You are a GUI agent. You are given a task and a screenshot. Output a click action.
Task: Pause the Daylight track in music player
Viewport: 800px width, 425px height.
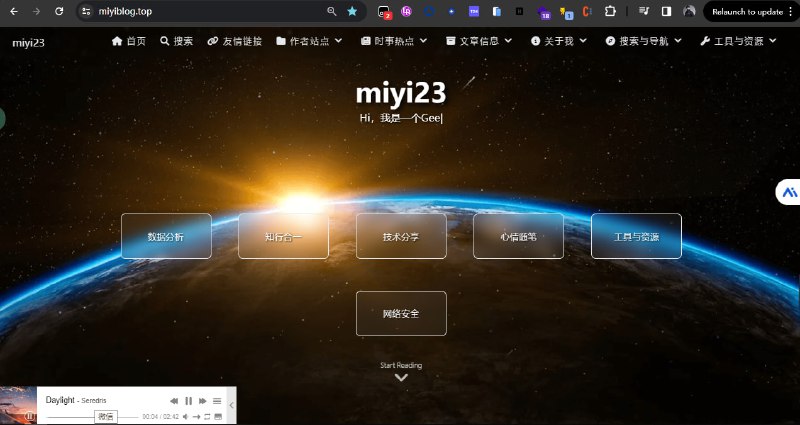(x=188, y=401)
